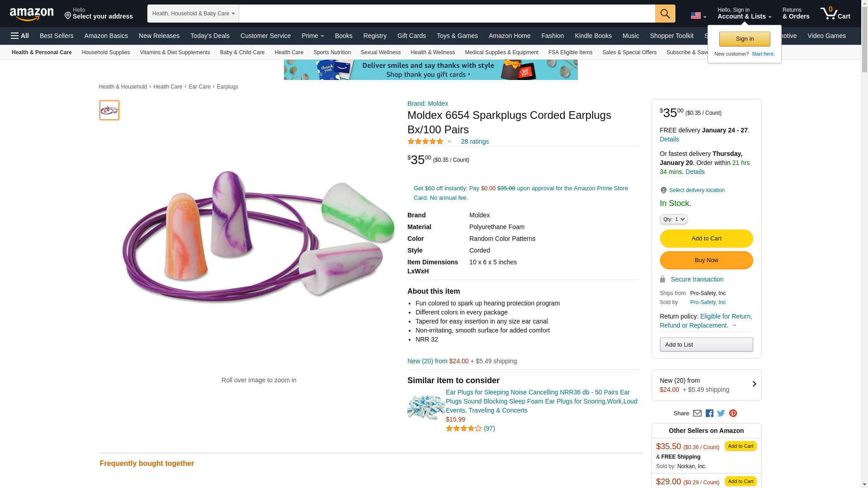Click the US flag language selector

[698, 16]
